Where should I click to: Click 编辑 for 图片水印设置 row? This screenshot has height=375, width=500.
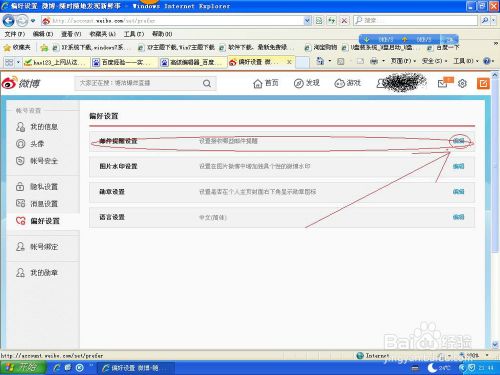[459, 166]
